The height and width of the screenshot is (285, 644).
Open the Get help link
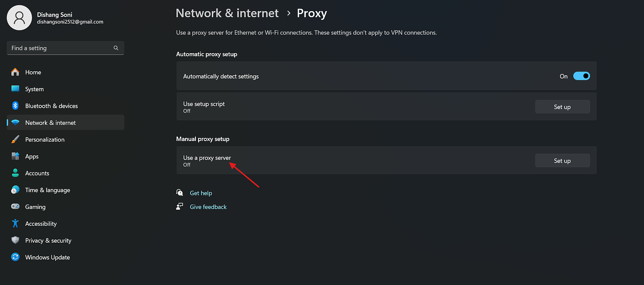coord(201,193)
